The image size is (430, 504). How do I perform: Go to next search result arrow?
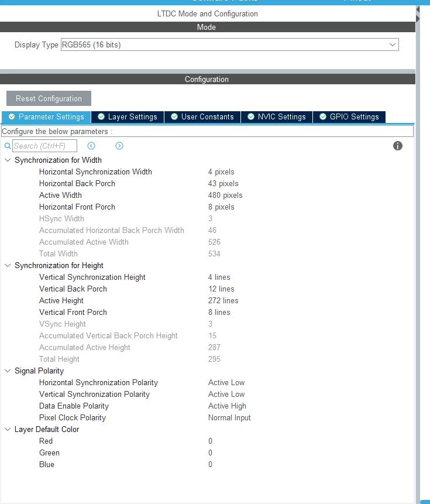click(x=119, y=146)
